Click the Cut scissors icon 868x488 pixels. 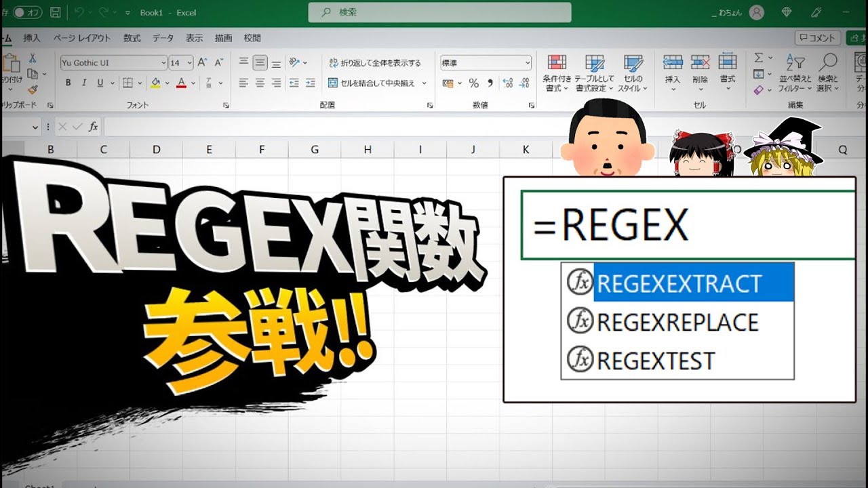point(32,58)
